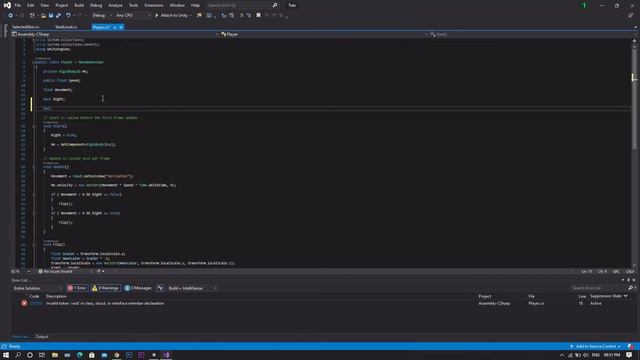Image resolution: width=640 pixels, height=360 pixels.
Task: Open the Add to Source Control dropdown
Action: click(x=596, y=347)
